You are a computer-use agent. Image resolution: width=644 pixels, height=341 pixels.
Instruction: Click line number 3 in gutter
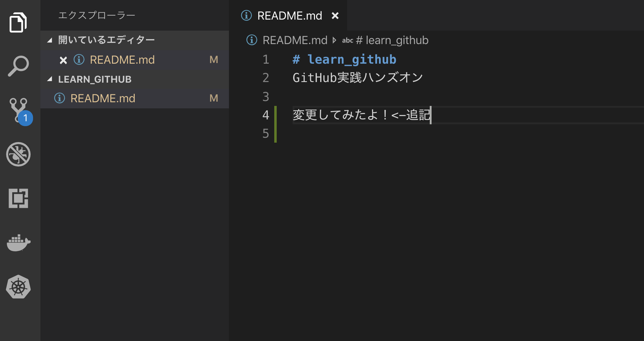click(x=266, y=97)
